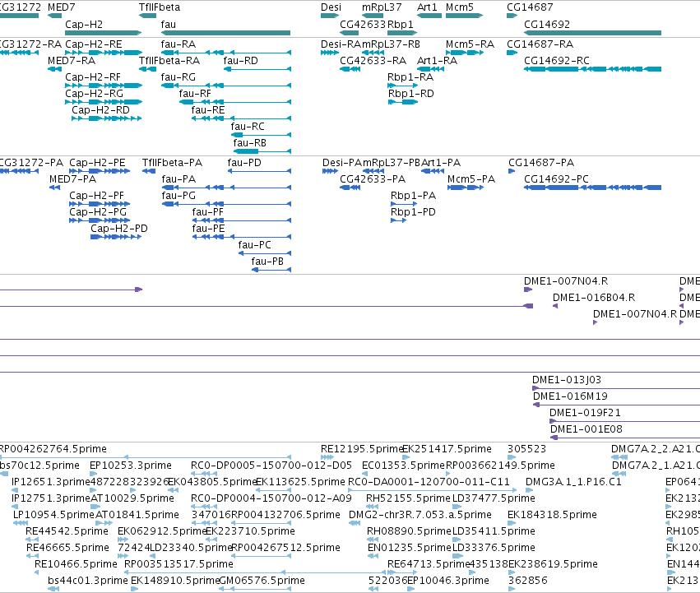Select transcript Cap-H2-RG
This screenshot has width=700, height=593.
(x=103, y=102)
